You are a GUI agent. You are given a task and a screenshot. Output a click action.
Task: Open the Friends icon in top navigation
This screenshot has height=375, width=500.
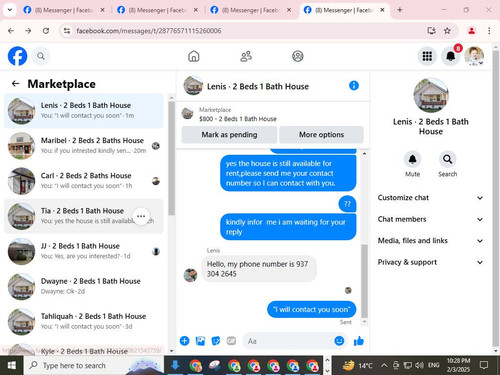[x=246, y=56]
